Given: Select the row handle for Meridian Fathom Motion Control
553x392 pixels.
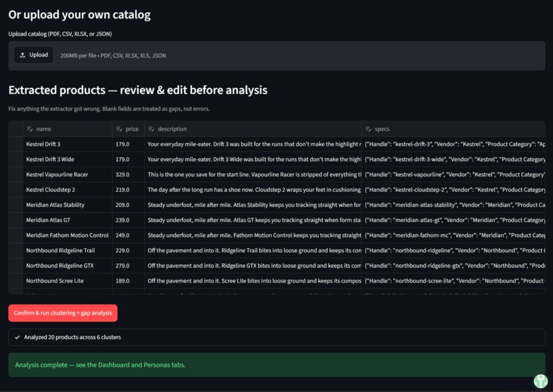Looking at the screenshot, I should coord(16,235).
